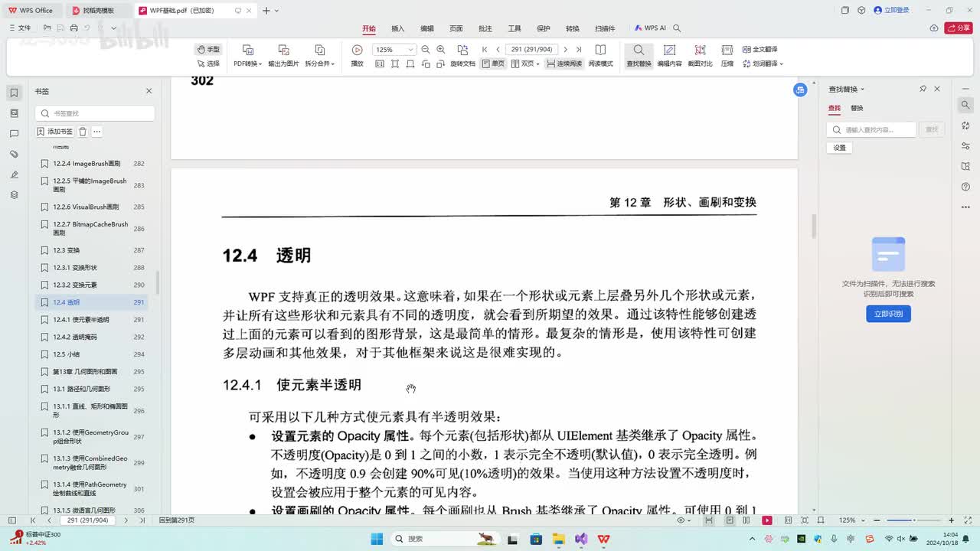Pin the 查找替换 panel

pos(923,89)
